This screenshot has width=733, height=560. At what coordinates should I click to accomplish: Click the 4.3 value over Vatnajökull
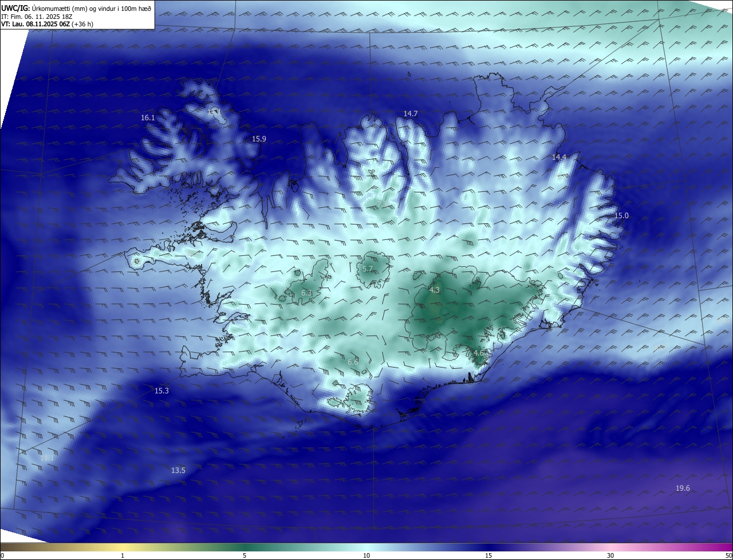[x=434, y=290]
